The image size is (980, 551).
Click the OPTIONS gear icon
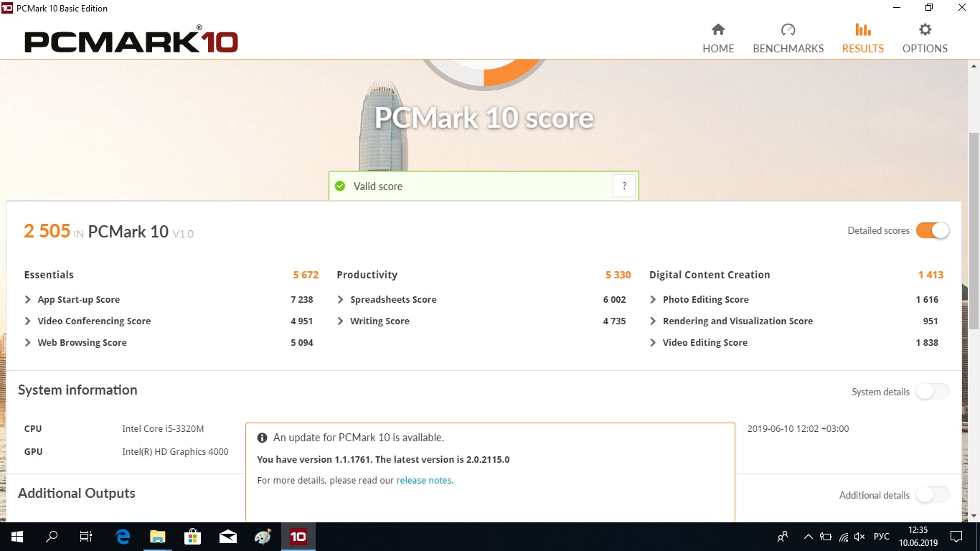[925, 29]
